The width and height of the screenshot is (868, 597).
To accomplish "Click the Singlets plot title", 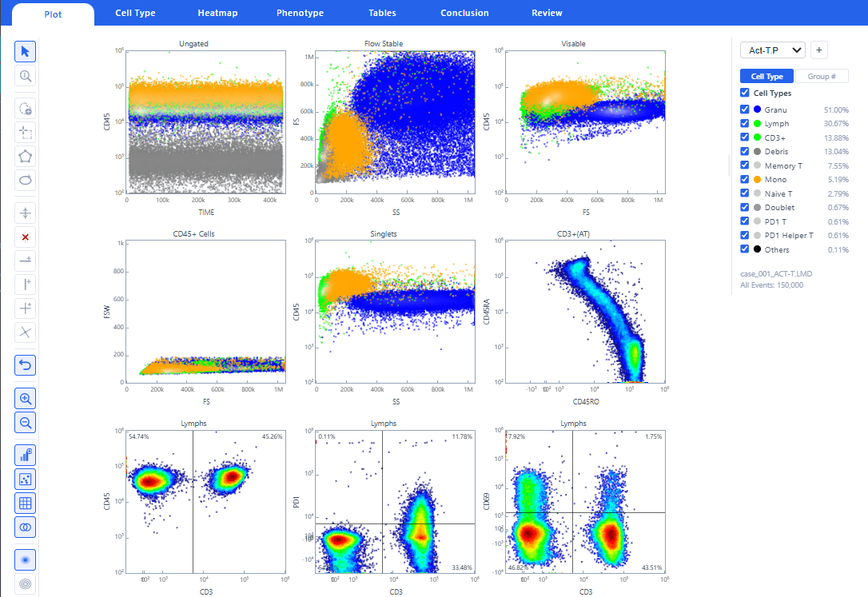I will tap(384, 233).
